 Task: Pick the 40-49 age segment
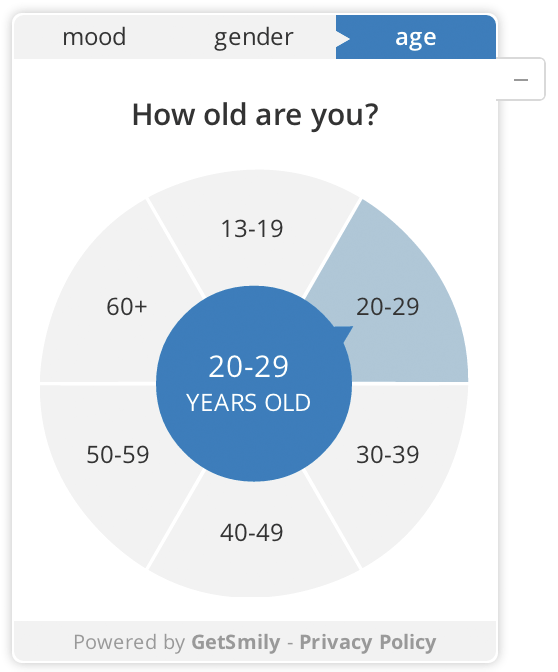click(x=252, y=533)
